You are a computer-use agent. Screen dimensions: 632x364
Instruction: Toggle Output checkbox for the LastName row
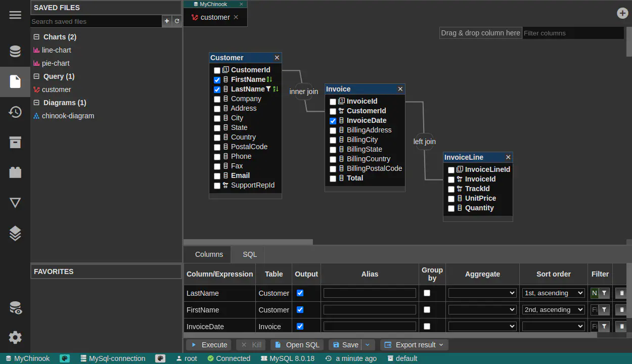(300, 293)
